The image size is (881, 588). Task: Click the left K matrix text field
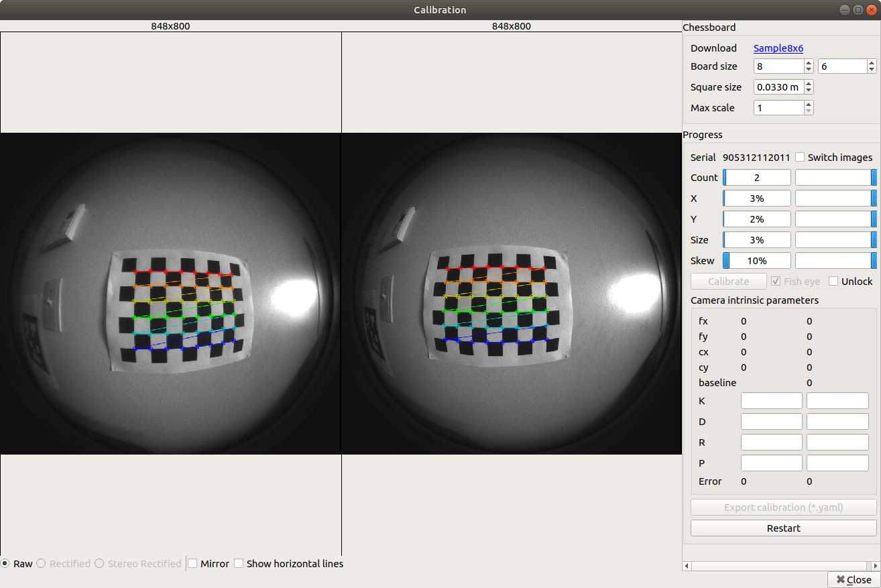(x=771, y=401)
